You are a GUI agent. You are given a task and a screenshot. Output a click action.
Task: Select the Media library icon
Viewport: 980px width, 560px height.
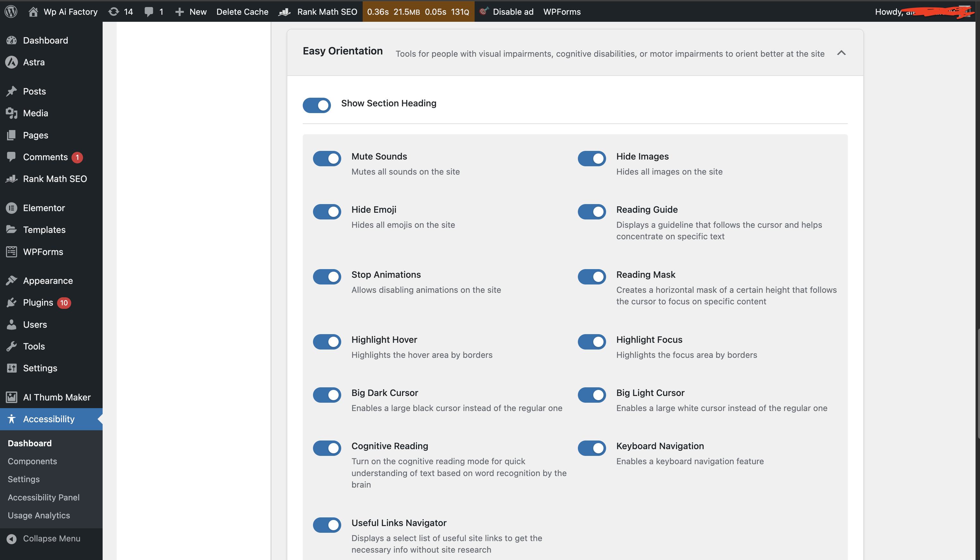(12, 113)
